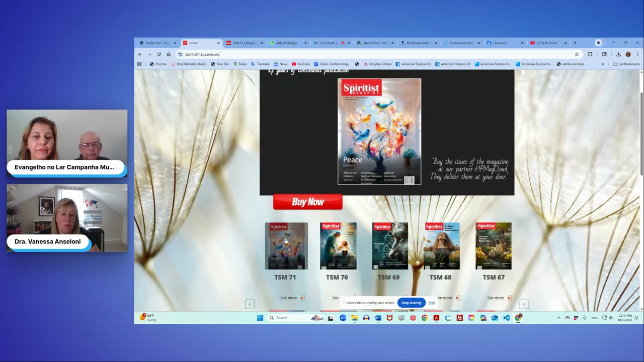This screenshot has height=362, width=644.
Task: Reload the spiritistmagazine.org page
Action: 159,54
